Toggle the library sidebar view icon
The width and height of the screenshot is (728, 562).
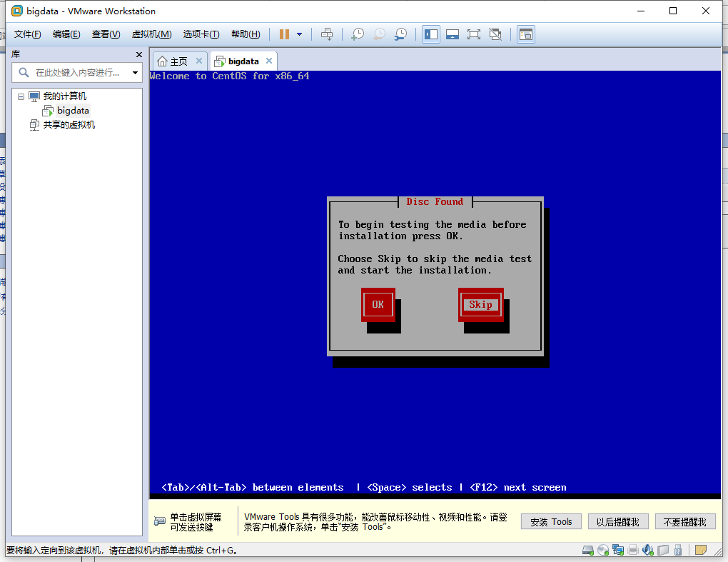coord(431,34)
